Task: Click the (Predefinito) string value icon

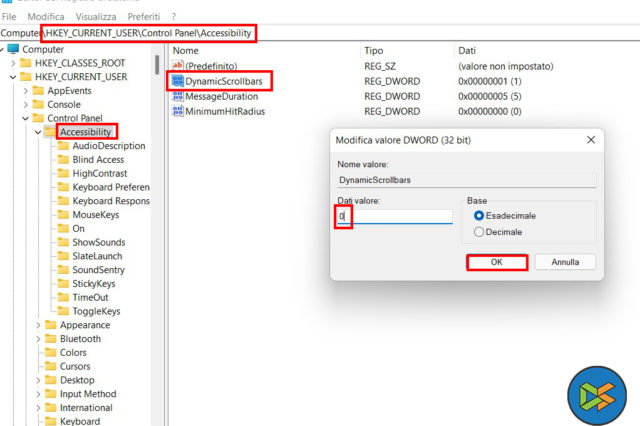Action: pyautogui.click(x=178, y=66)
